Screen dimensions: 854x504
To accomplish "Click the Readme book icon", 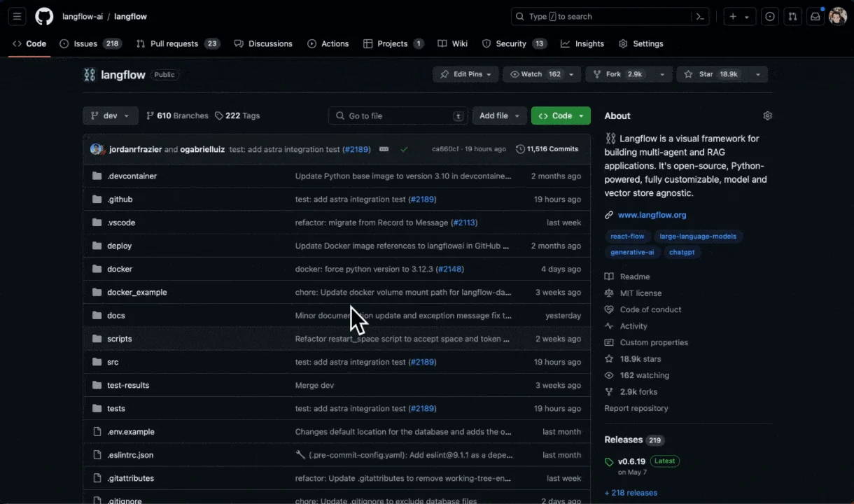I will (609, 276).
